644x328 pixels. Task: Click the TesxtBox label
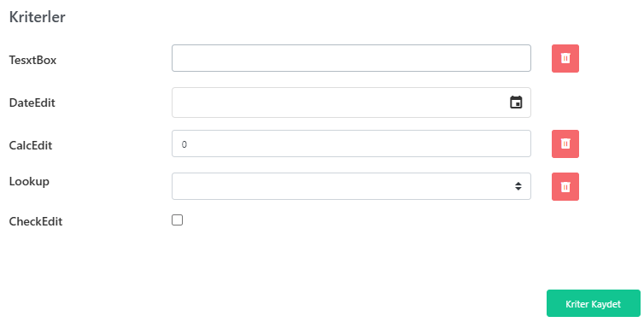pyautogui.click(x=32, y=60)
